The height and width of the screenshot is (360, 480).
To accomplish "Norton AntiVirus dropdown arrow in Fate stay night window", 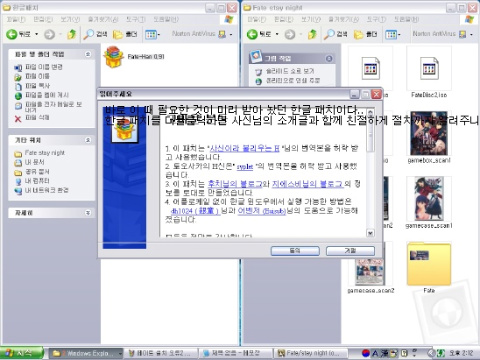I will 471,34.
